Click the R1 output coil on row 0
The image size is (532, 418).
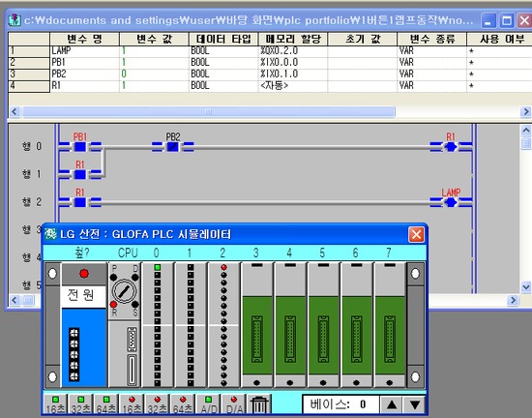(x=451, y=146)
